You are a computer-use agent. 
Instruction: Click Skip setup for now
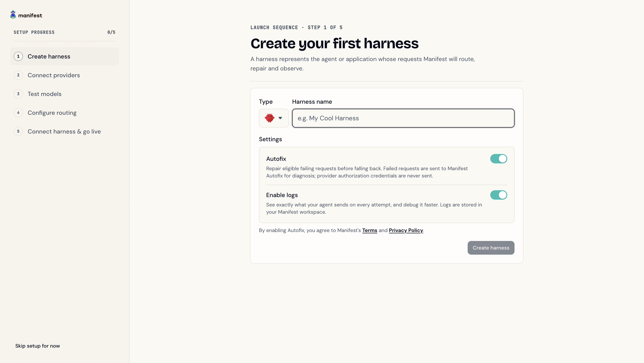point(38,346)
